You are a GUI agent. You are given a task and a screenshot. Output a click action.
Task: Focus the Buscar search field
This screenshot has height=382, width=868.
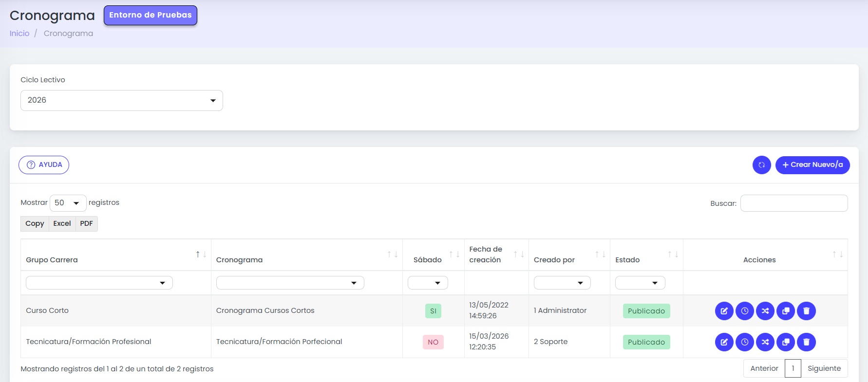click(x=794, y=203)
